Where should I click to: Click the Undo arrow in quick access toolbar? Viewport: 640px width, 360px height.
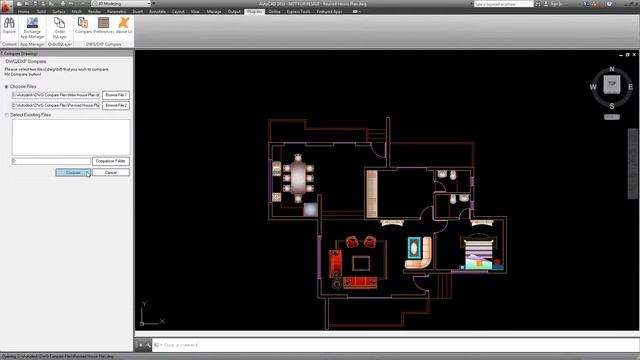71,4
